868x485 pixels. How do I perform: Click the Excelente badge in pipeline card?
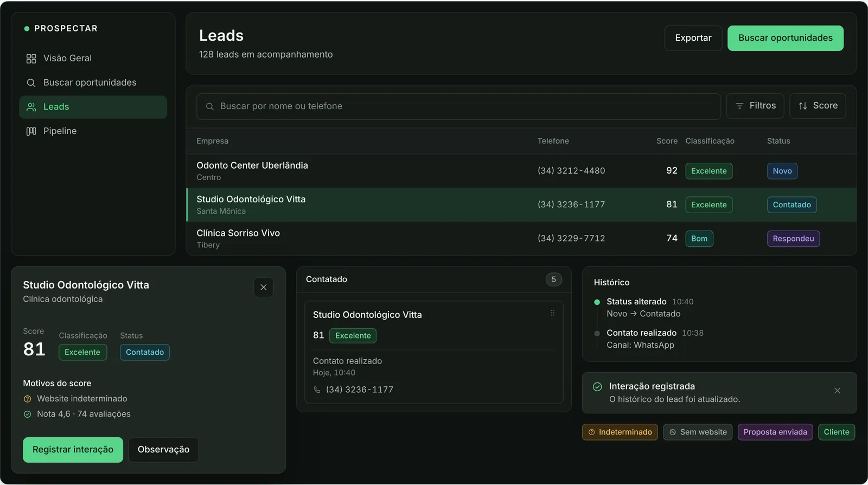click(353, 336)
